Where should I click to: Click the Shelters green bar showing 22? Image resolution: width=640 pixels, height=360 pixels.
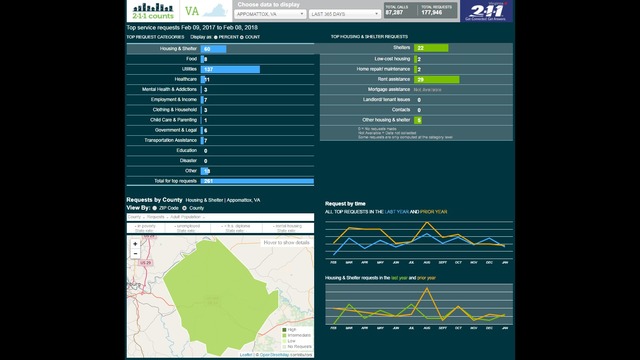click(431, 48)
